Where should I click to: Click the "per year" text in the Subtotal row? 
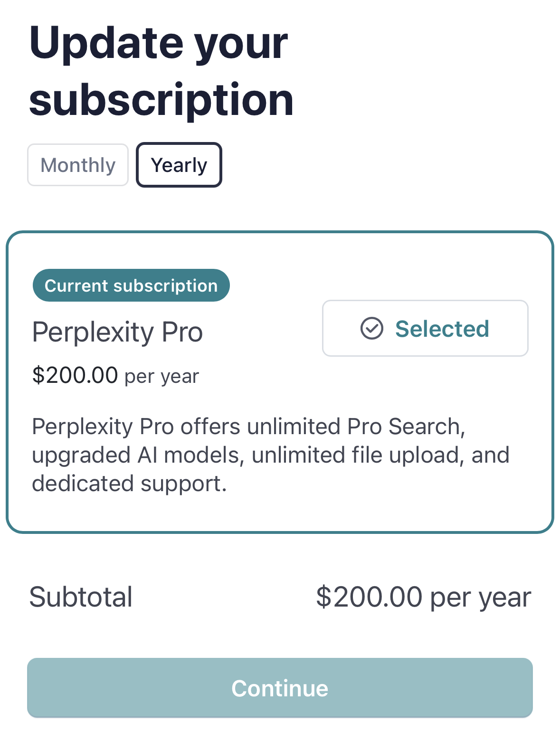pyautogui.click(x=480, y=597)
